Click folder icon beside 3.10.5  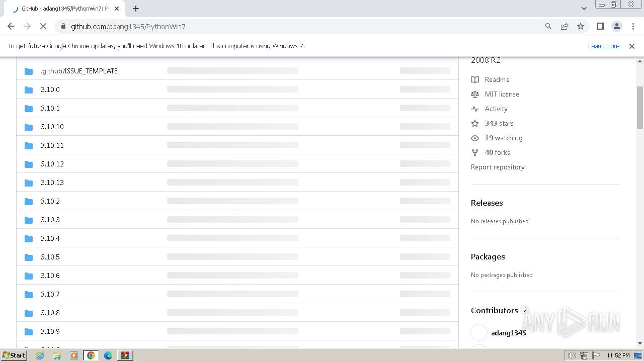coord(29,257)
